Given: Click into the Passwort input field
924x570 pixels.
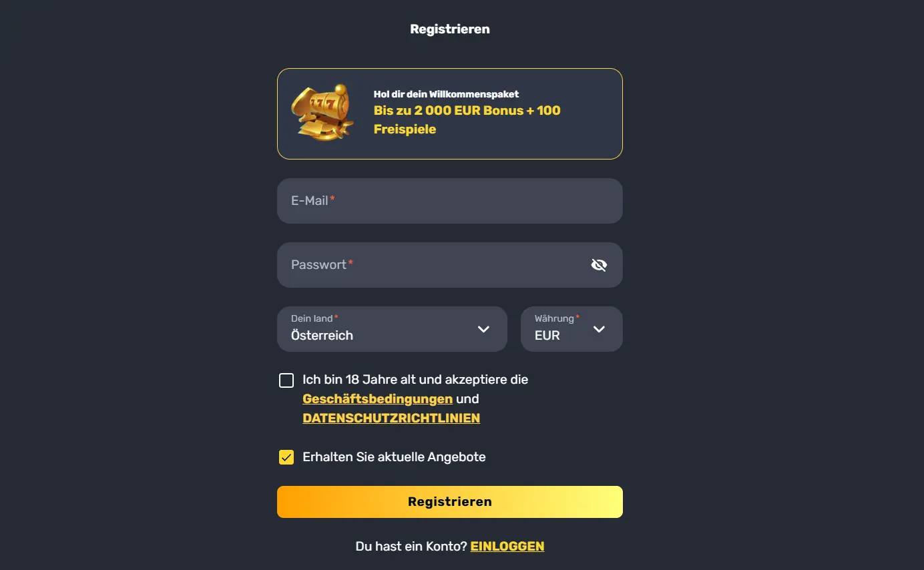Looking at the screenshot, I should 427,265.
